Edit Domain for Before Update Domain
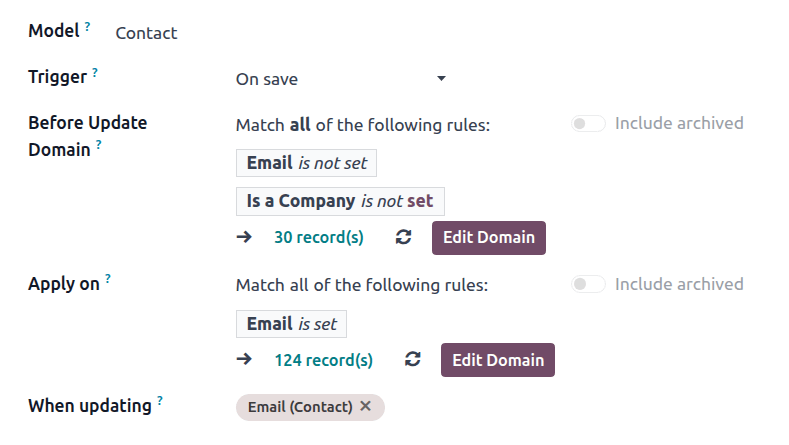This screenshot has height=445, width=789. pos(489,238)
